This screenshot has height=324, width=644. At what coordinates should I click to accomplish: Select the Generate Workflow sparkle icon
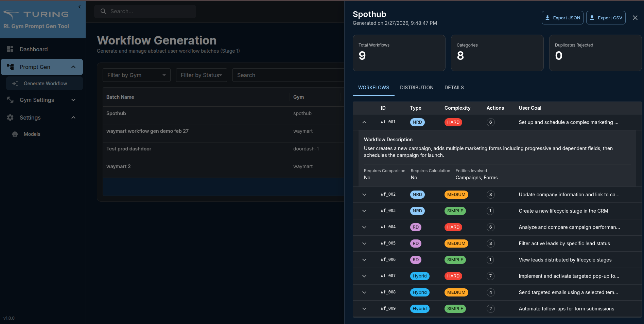[x=15, y=83]
